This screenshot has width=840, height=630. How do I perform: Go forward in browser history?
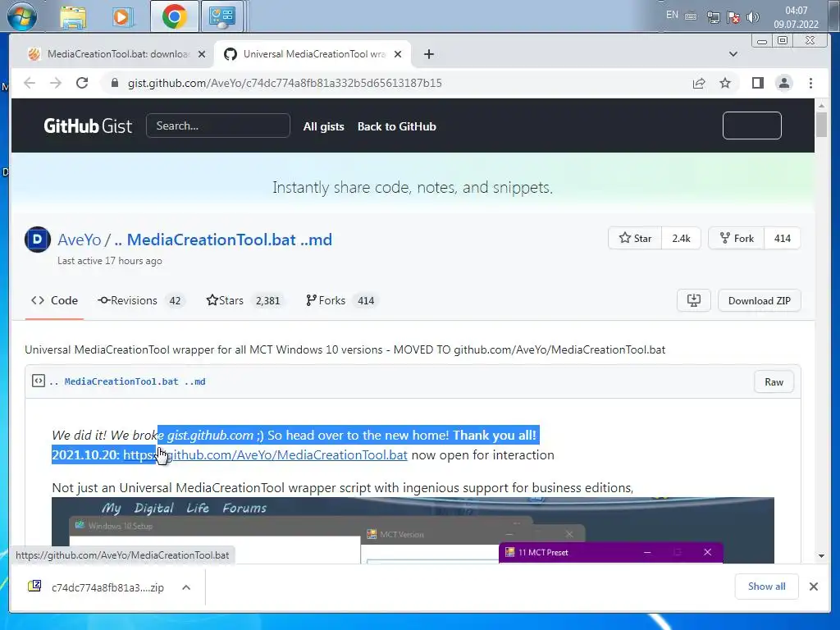click(56, 83)
